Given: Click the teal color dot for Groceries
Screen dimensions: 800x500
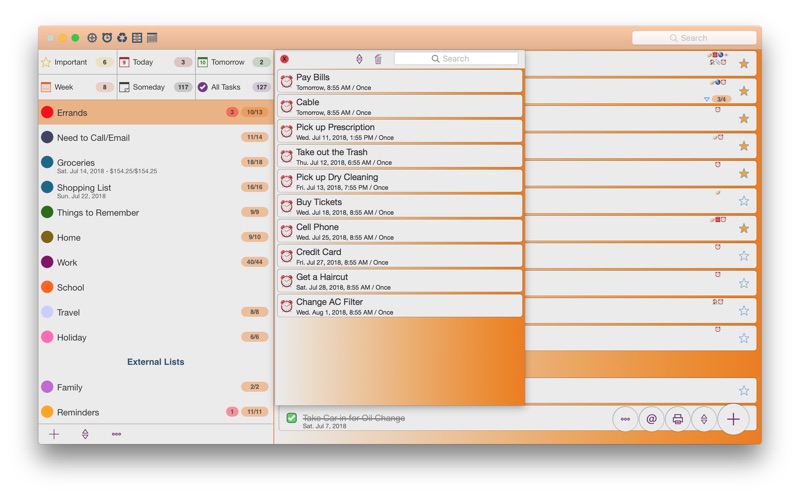Looking at the screenshot, I should point(47,162).
